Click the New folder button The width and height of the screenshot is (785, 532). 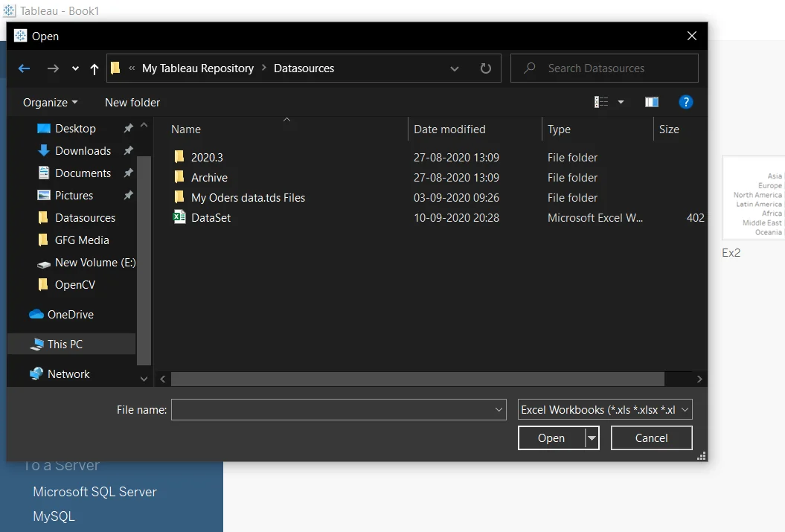(132, 103)
